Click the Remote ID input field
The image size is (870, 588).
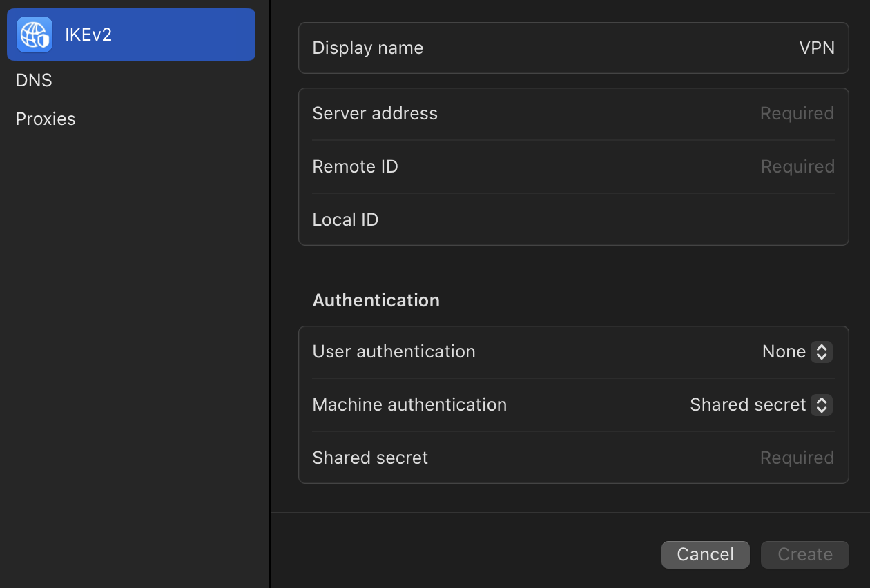click(573, 166)
